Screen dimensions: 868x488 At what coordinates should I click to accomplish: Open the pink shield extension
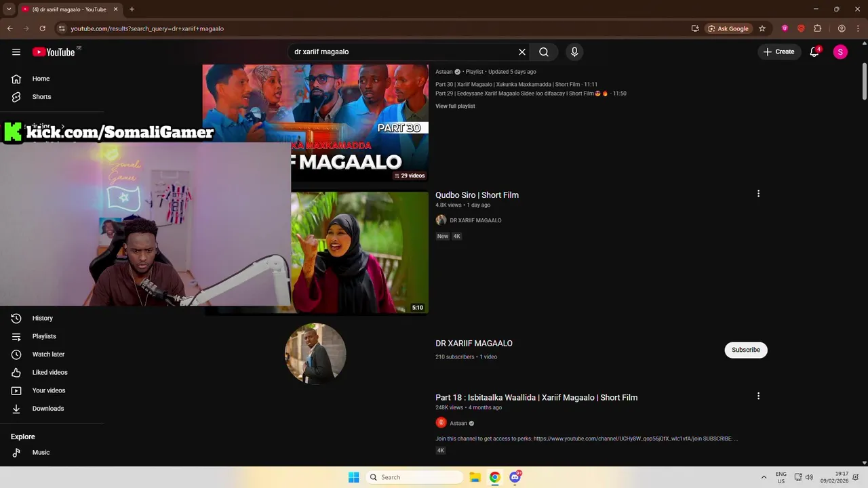click(785, 28)
